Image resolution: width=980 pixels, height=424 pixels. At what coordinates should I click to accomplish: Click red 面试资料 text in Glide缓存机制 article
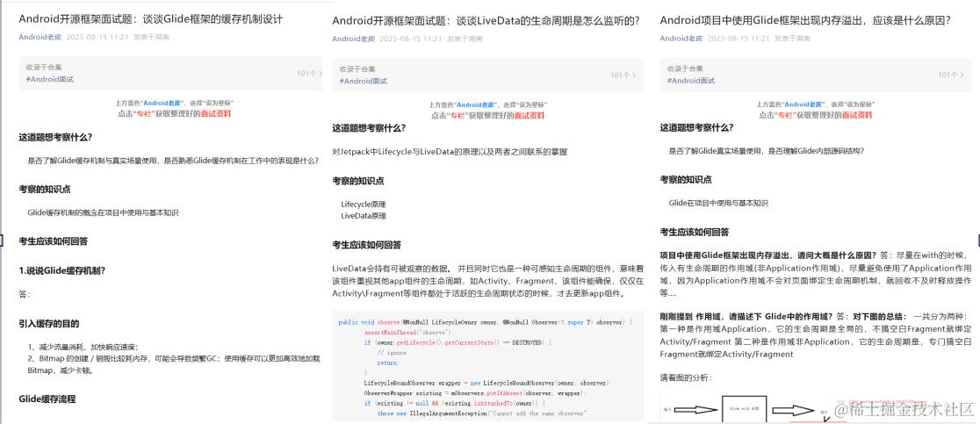[216, 113]
